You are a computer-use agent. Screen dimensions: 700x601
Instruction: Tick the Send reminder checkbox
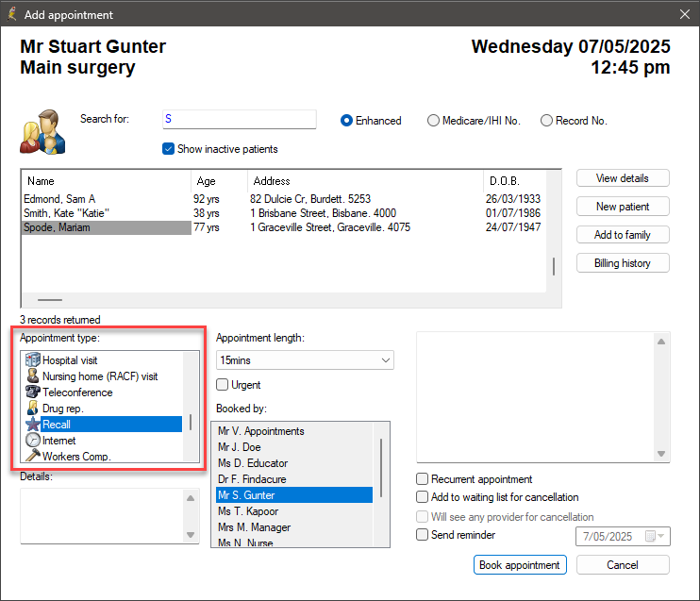422,534
